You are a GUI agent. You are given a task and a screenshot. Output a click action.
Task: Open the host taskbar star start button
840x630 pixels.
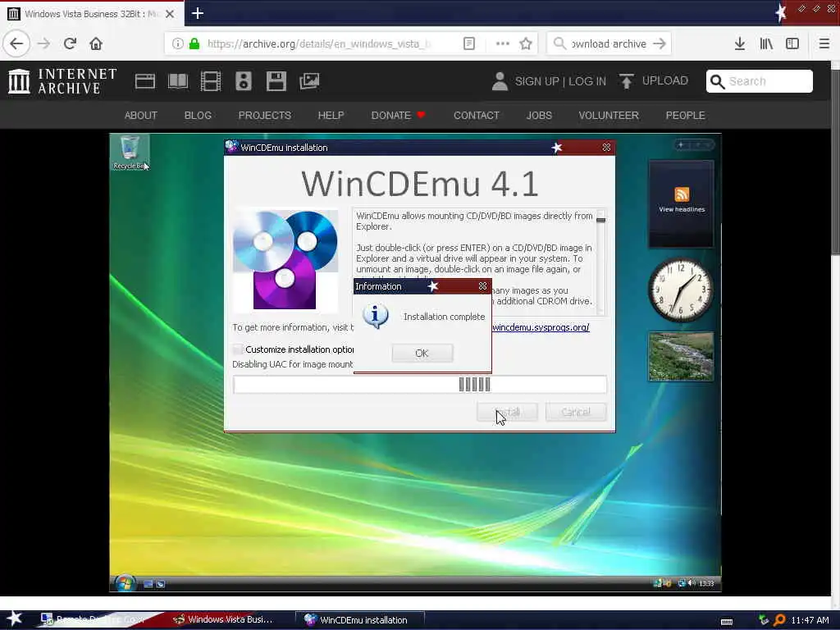tap(14, 619)
